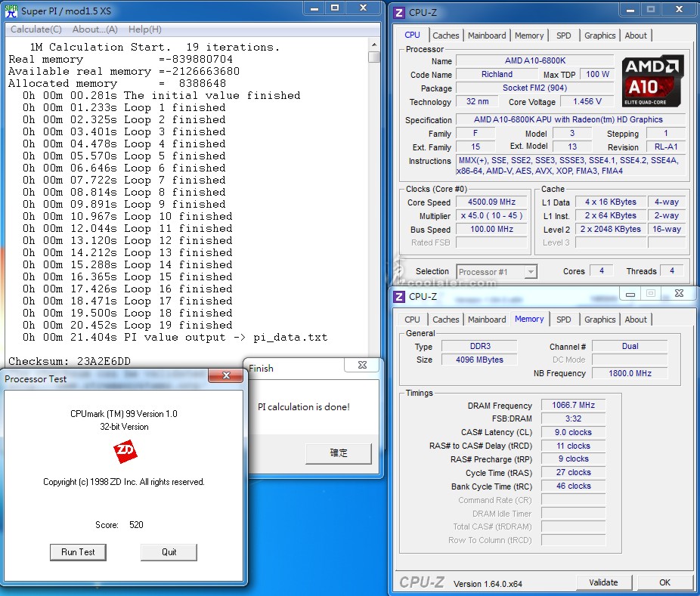Click the Package field Socket FM2 (904)
Viewport: 700px width, 596px height.
point(534,88)
